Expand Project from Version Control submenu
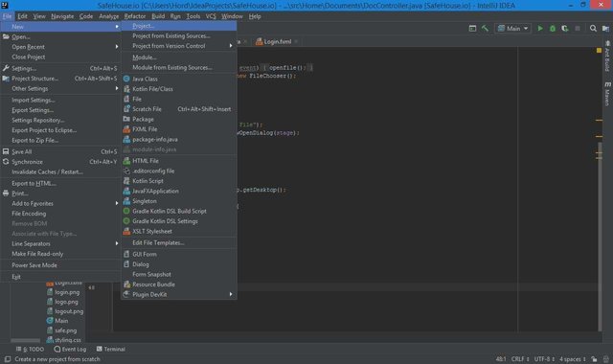 pos(179,46)
